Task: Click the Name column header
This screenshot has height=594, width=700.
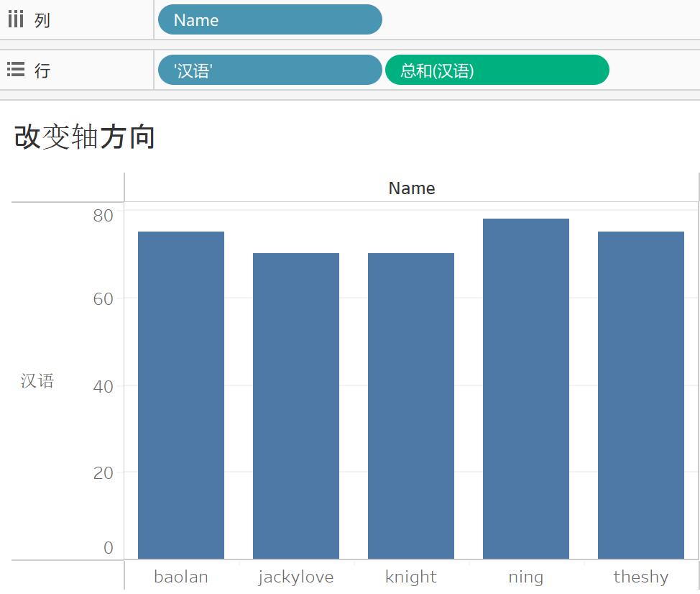Action: [412, 188]
